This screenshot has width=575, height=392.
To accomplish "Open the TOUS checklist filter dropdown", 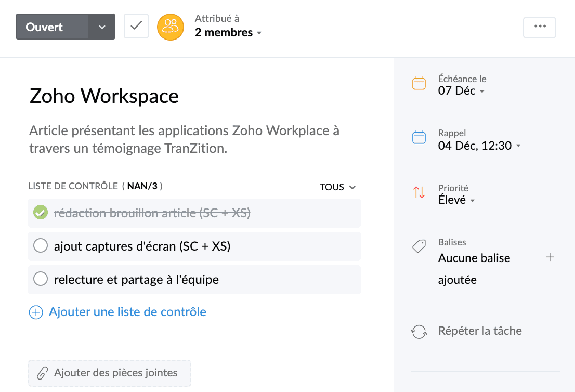I will tap(337, 187).
